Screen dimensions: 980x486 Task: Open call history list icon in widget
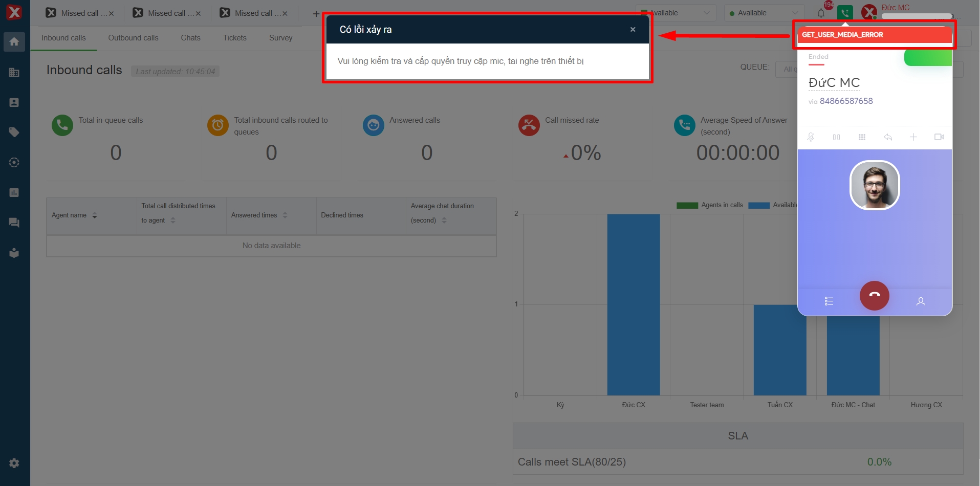pyautogui.click(x=829, y=301)
